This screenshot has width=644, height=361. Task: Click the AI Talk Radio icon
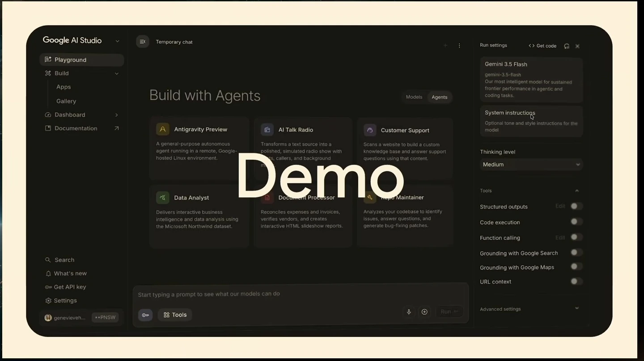267,130
